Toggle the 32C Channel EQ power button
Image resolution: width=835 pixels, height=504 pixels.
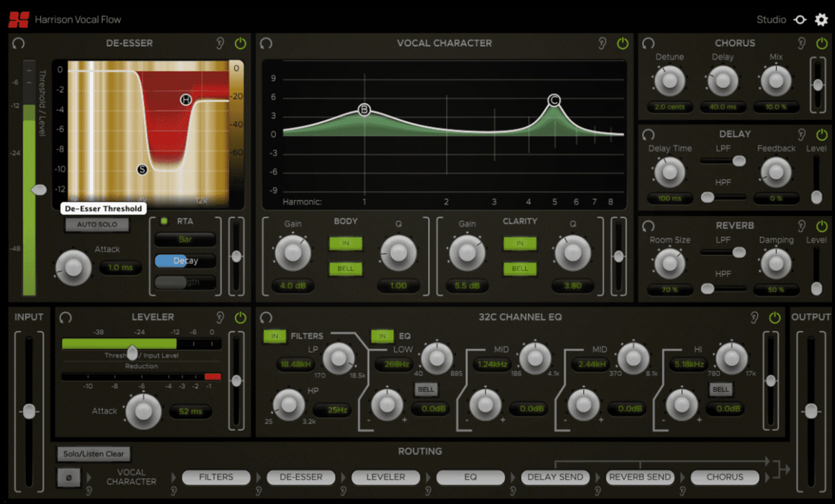[x=774, y=318]
